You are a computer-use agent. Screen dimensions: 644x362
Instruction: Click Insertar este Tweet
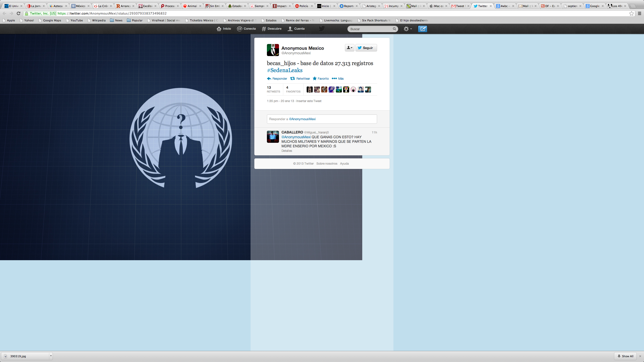click(309, 101)
